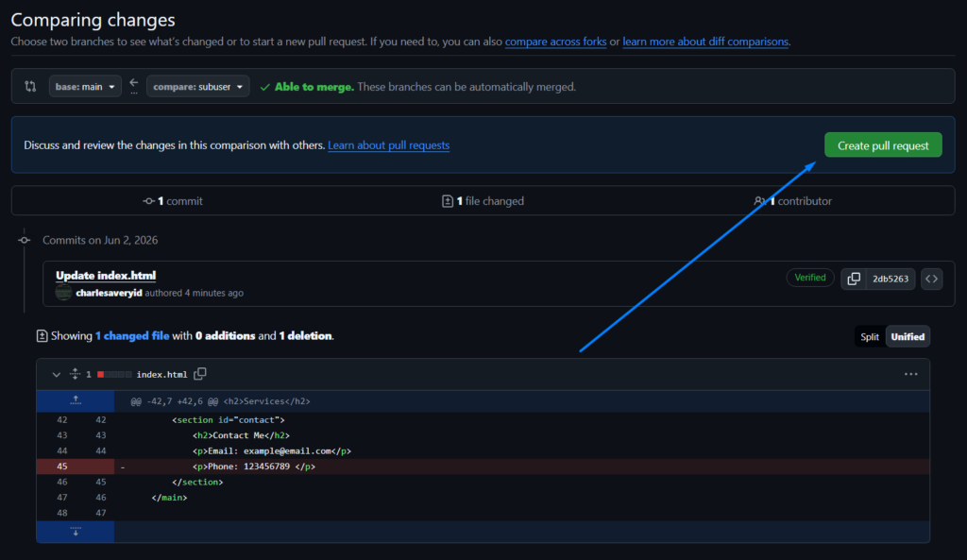Expand diff lines upward

pos(76,401)
